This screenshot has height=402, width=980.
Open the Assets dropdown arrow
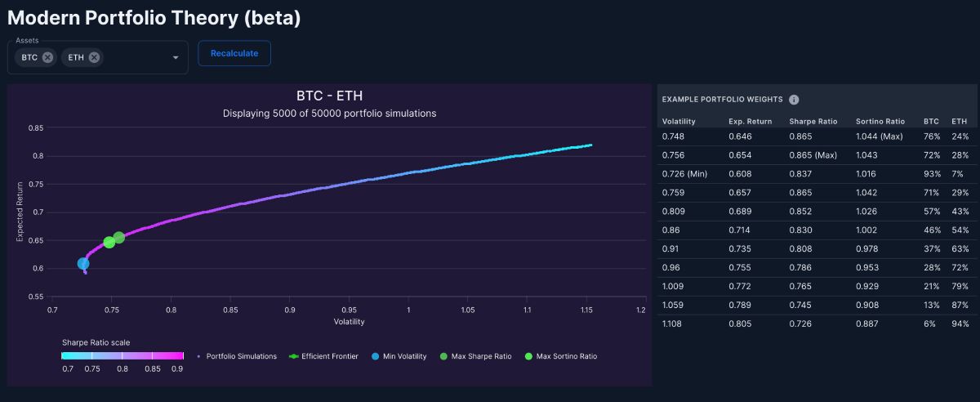[x=176, y=58]
